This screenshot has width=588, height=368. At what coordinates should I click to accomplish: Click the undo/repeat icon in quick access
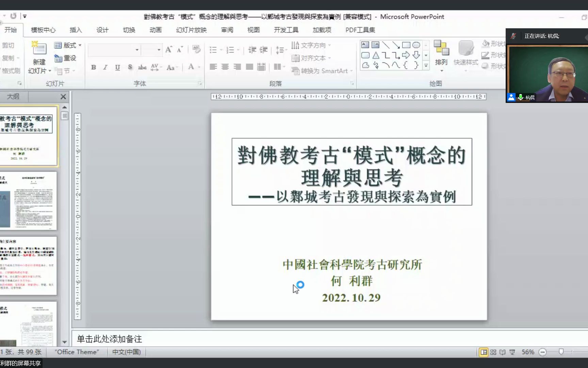[x=13, y=16]
